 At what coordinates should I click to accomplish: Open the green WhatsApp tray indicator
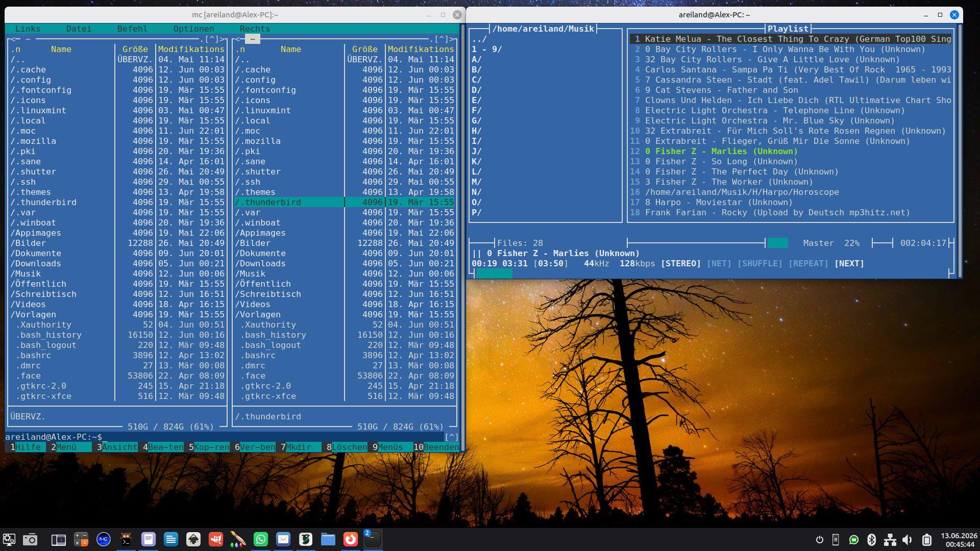pyautogui.click(x=854, y=540)
